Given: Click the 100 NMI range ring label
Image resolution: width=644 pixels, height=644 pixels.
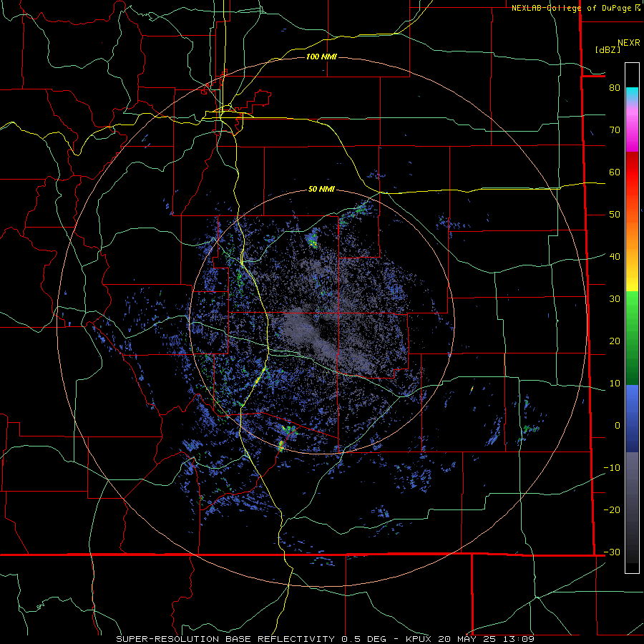Looking at the screenshot, I should [x=321, y=57].
